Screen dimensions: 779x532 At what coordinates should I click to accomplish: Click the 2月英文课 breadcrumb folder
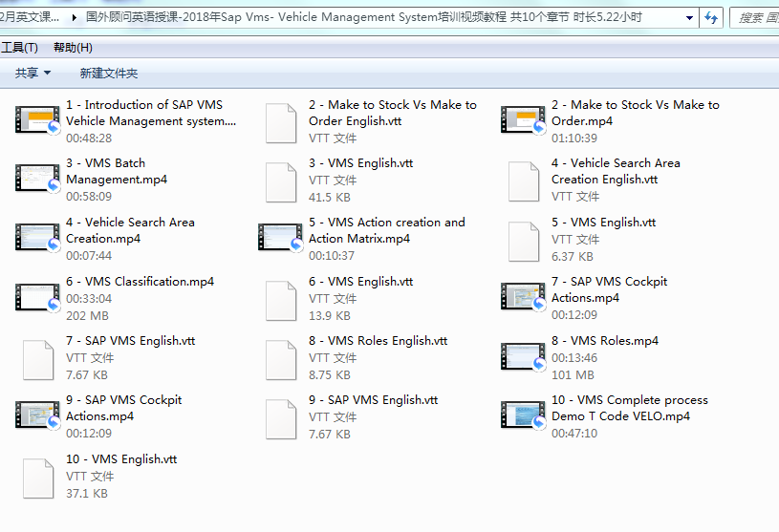30,17
